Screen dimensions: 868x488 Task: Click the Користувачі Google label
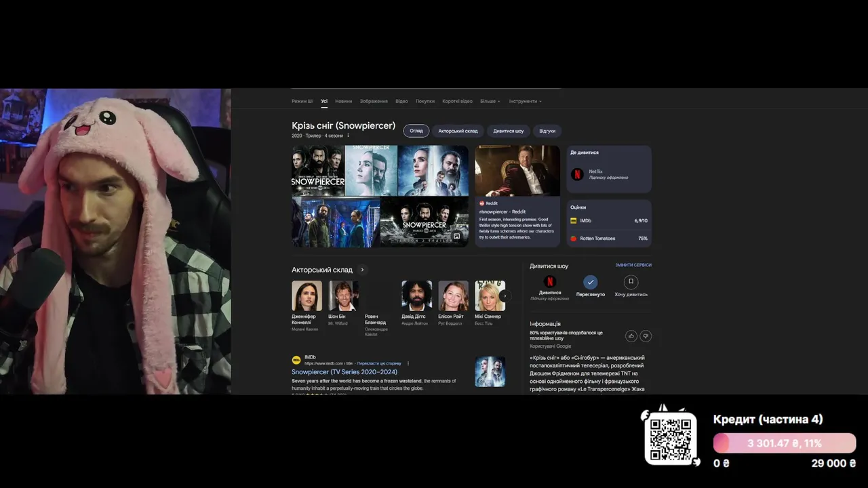[551, 346]
